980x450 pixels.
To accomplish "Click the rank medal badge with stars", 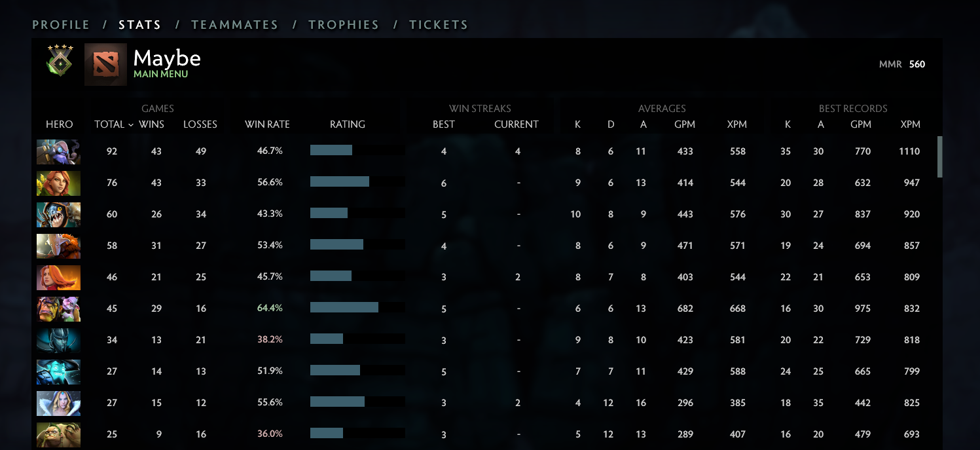I will click(x=60, y=62).
